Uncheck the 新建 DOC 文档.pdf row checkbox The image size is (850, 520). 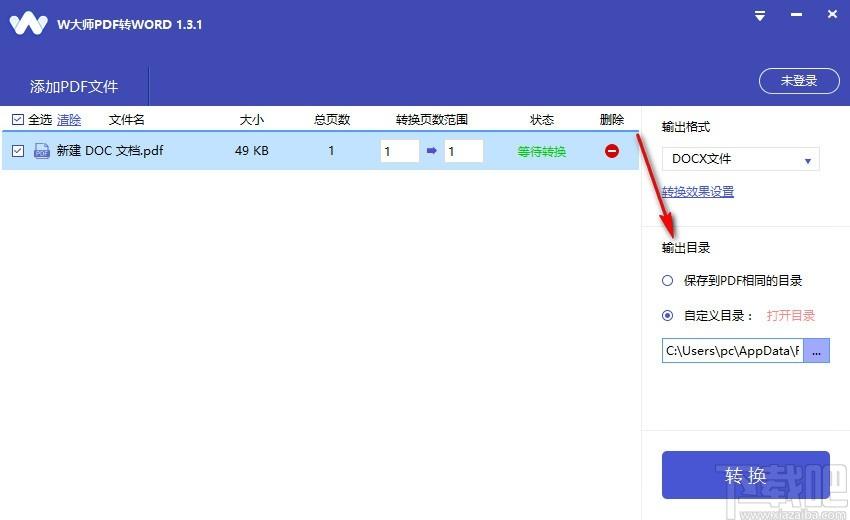[18, 151]
